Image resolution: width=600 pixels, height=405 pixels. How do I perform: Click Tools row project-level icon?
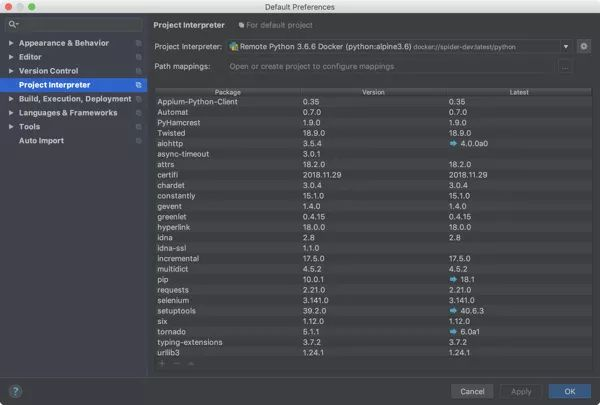(139, 127)
